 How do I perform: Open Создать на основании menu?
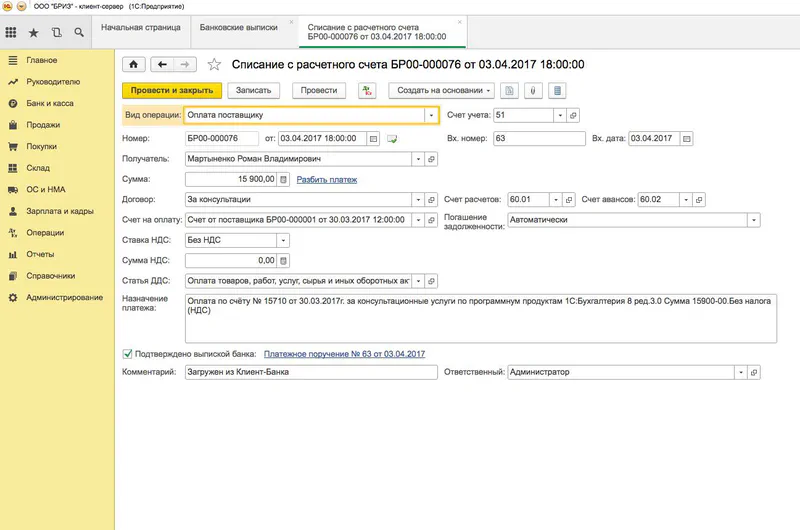point(440,90)
